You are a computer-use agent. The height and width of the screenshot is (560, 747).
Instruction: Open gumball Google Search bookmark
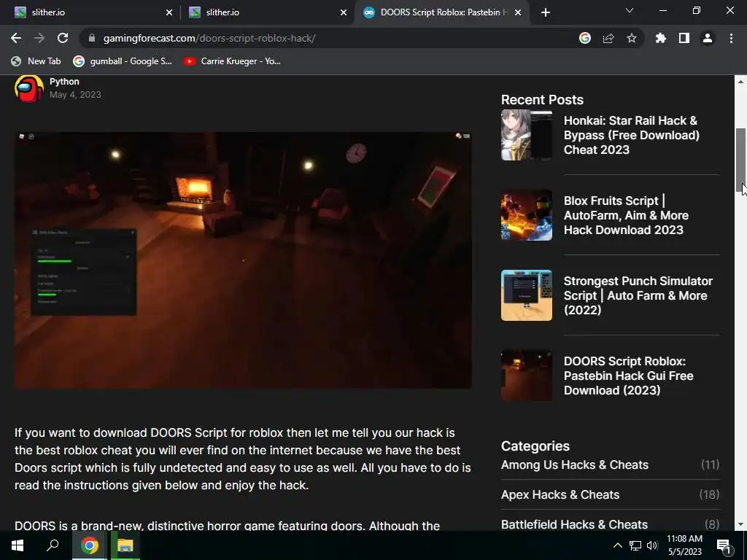point(123,61)
